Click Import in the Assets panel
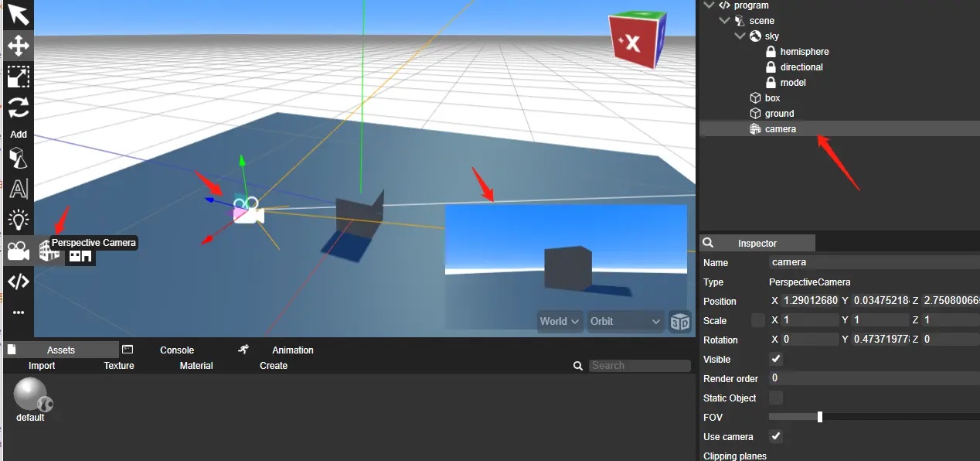This screenshot has width=980, height=461. (42, 366)
